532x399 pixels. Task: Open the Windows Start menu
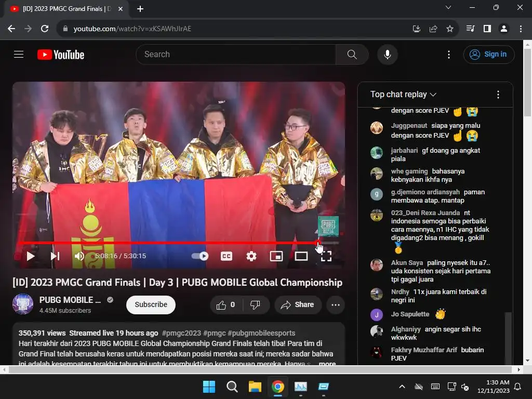209,387
